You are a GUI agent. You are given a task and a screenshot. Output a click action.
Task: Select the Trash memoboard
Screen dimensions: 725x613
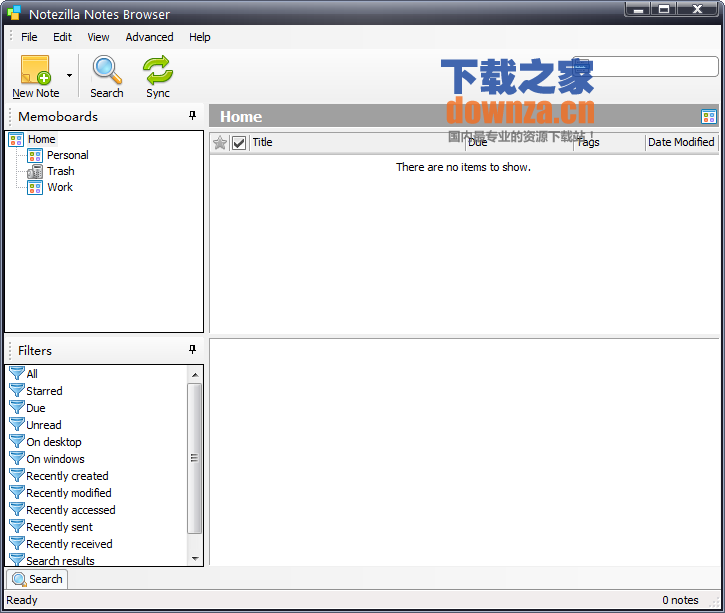(61, 171)
